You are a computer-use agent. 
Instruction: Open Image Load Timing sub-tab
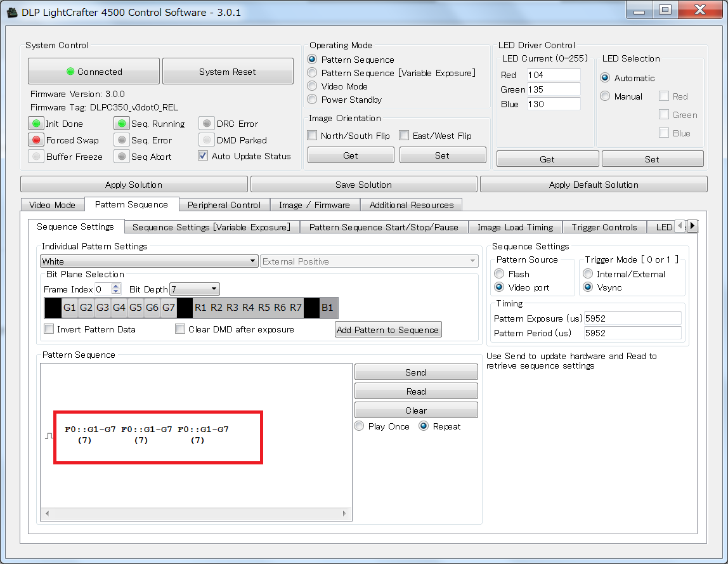click(x=516, y=227)
